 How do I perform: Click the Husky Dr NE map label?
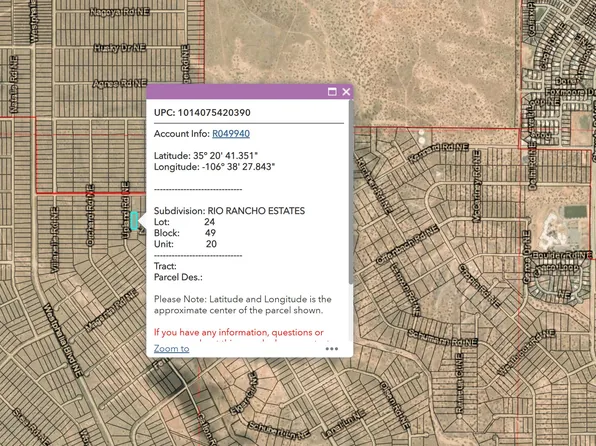point(120,48)
